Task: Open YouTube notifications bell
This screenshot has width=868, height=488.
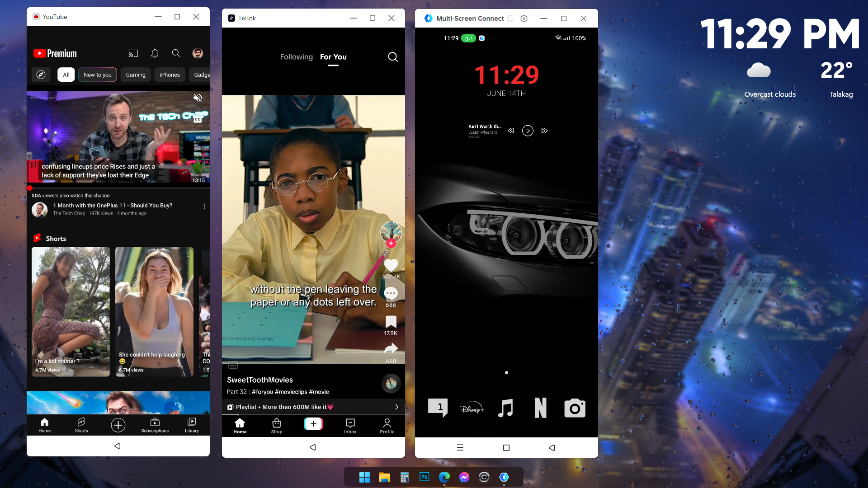Action: pos(155,53)
